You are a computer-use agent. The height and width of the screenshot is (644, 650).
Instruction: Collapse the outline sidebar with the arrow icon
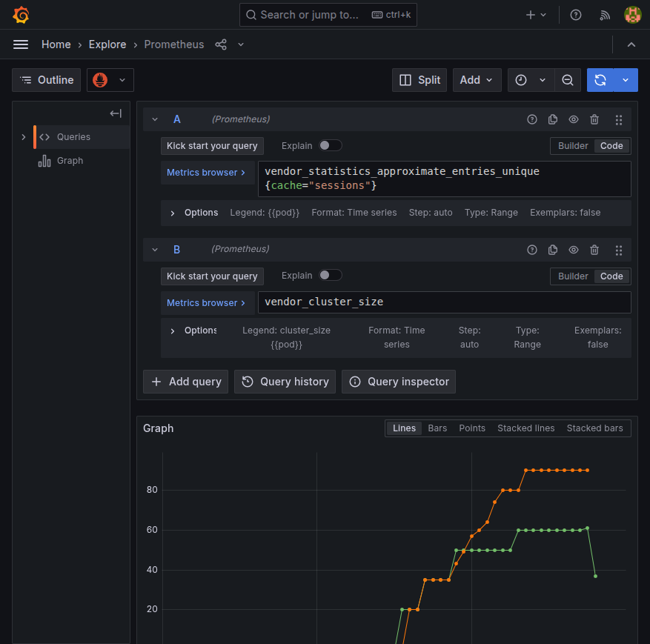click(116, 113)
